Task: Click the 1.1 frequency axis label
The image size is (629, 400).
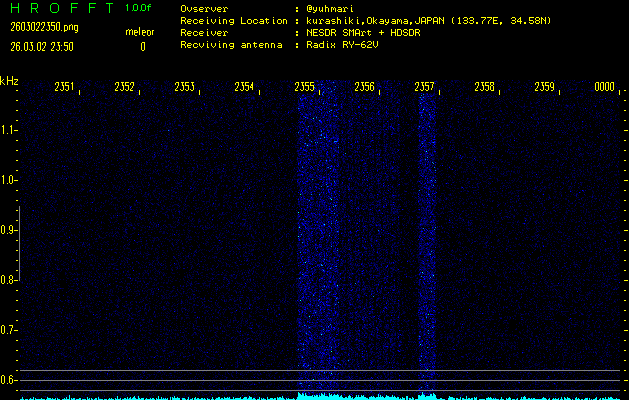Action: point(7,130)
